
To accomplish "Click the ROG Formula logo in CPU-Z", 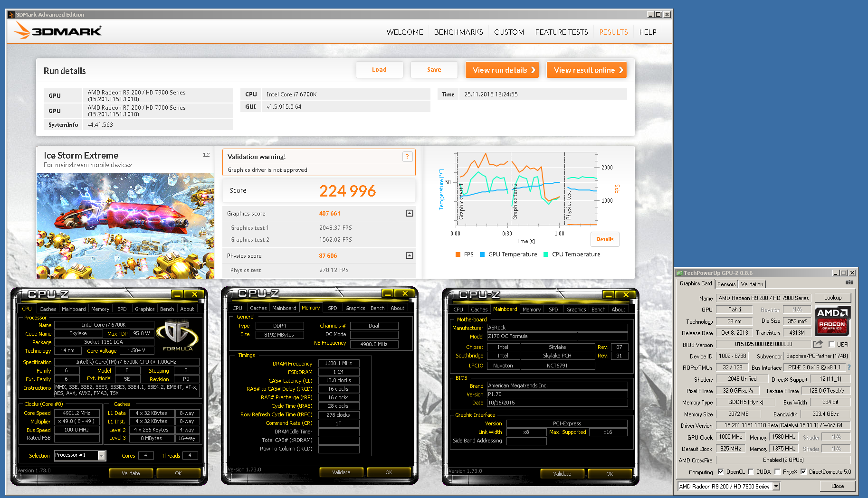I will tap(178, 335).
